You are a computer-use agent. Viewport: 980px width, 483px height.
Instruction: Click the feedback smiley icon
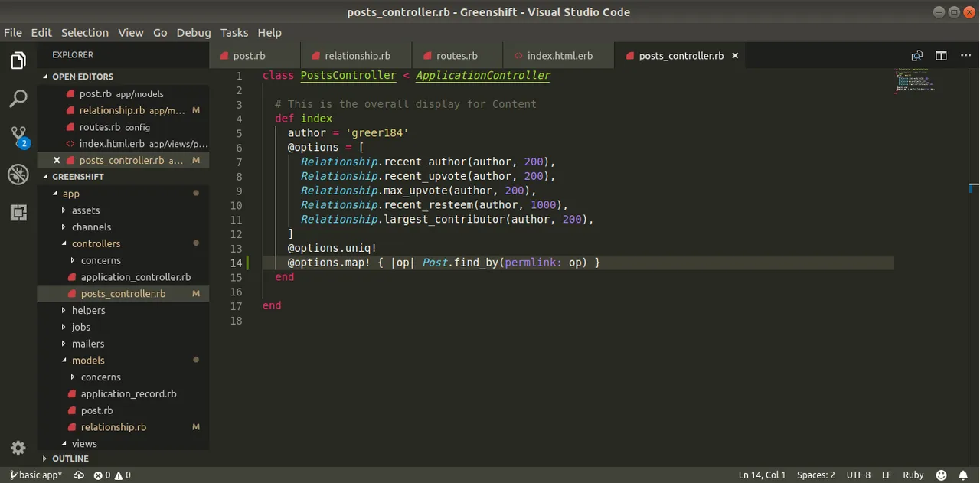(941, 475)
